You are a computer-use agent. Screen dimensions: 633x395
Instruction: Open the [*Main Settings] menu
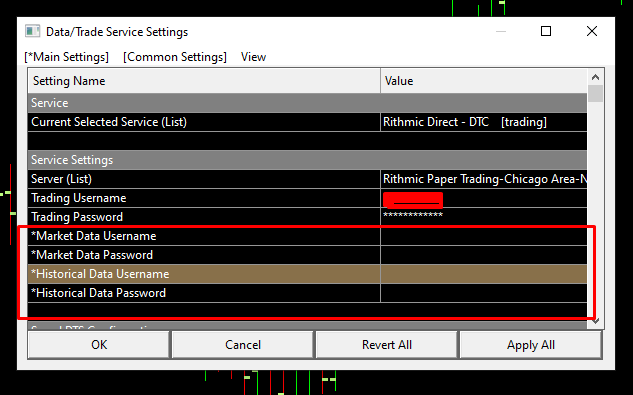tap(67, 57)
